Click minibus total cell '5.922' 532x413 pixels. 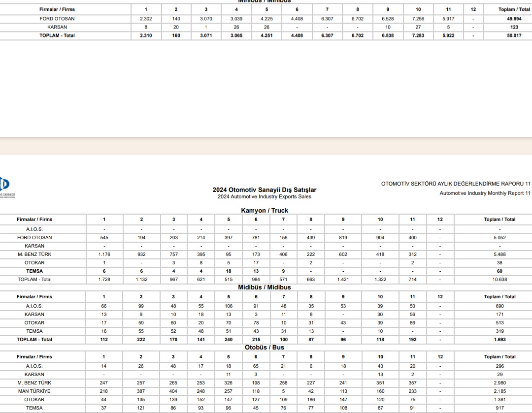pos(448,35)
